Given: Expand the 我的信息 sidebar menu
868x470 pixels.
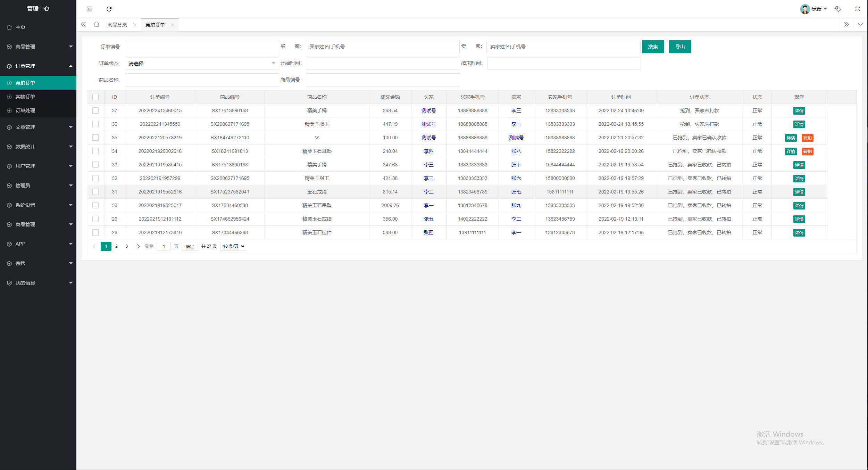Looking at the screenshot, I should (38, 283).
